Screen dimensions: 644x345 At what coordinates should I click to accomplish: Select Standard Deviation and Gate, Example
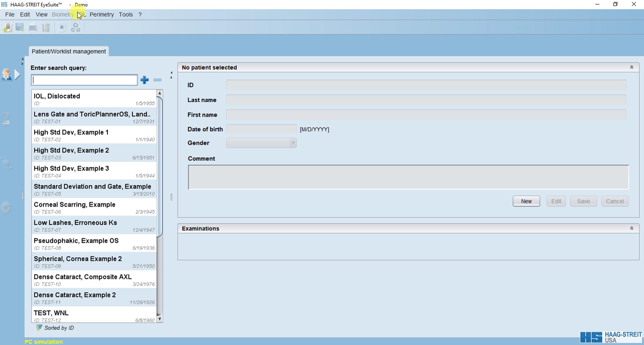click(x=94, y=190)
